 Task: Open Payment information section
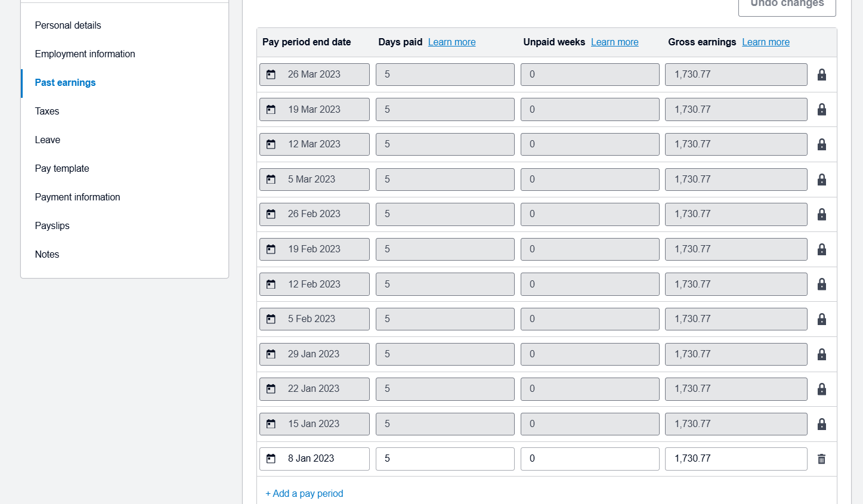point(78,197)
